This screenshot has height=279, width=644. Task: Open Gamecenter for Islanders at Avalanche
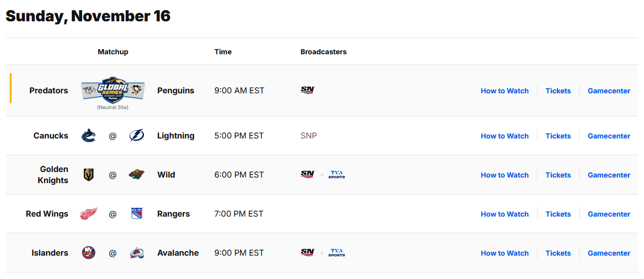click(609, 253)
